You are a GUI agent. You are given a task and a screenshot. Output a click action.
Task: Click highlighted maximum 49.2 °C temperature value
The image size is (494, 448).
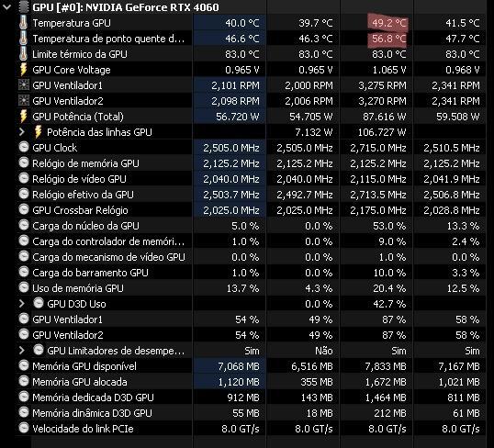click(x=388, y=23)
